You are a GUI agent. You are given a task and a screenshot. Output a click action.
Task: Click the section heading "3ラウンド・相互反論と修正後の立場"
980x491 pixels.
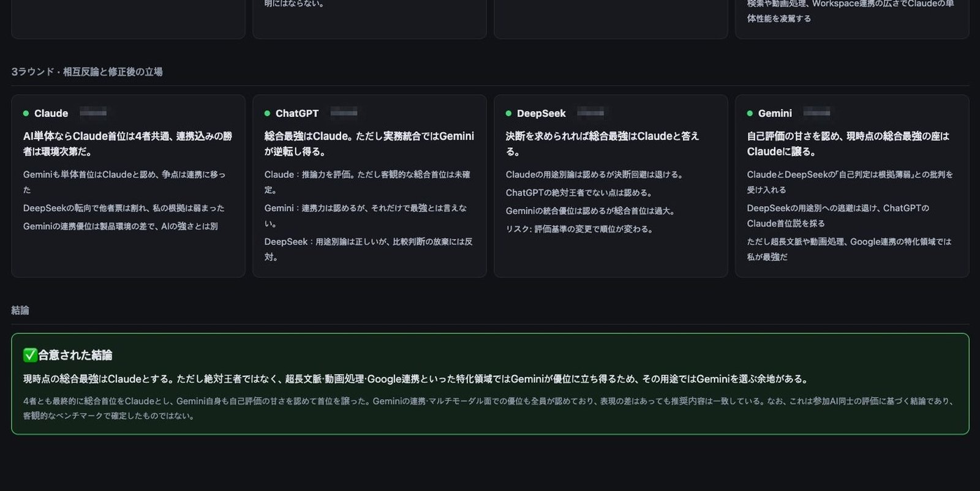tap(87, 72)
